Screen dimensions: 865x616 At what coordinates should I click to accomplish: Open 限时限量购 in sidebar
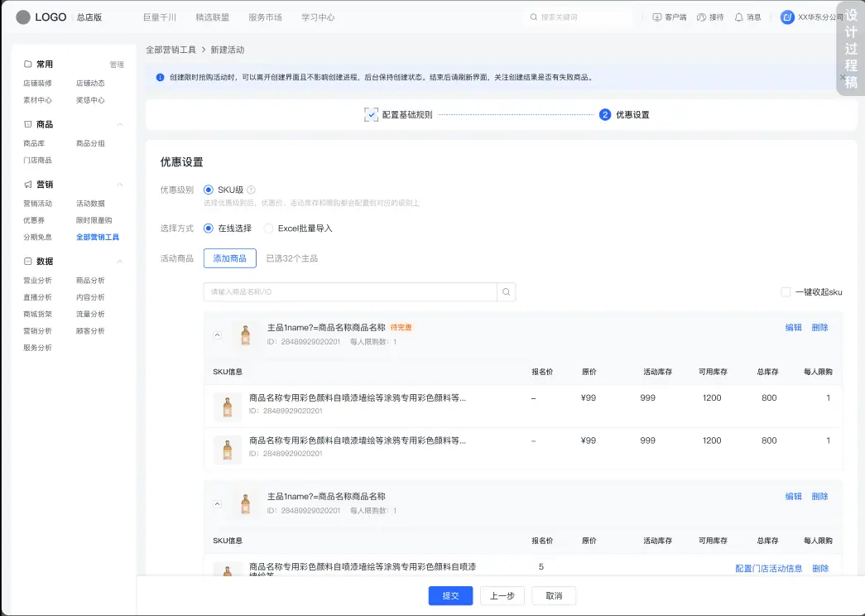pos(94,220)
